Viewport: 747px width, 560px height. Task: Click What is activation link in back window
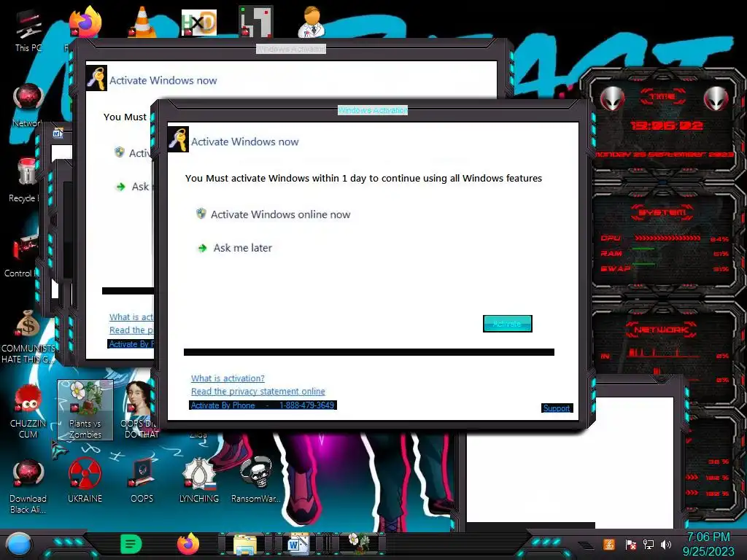[x=131, y=317]
